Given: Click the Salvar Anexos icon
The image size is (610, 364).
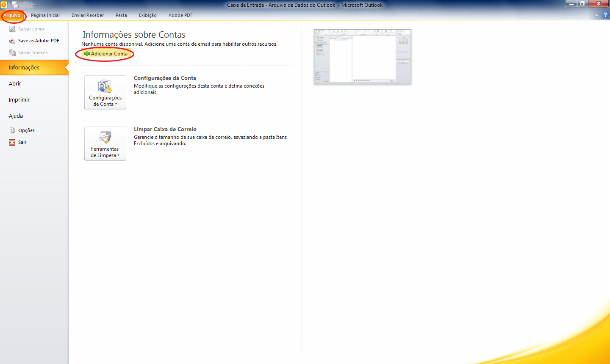Looking at the screenshot, I should [12, 52].
